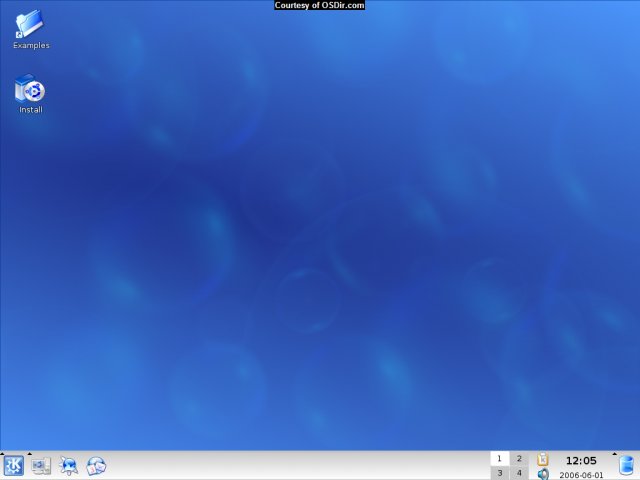This screenshot has height=480, width=640.
Task: Launch Kontact personal information manager
Action: coord(96,466)
